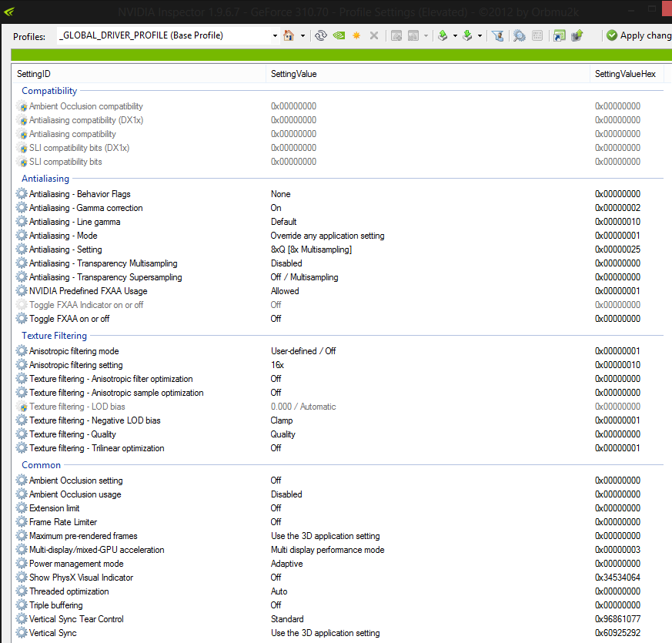Select Vertical Sync Tear Control row
The height and width of the screenshot is (643, 672).
[x=339, y=619]
